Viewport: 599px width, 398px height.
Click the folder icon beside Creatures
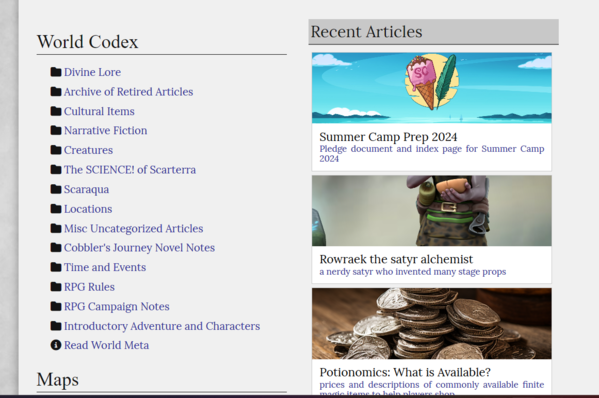(56, 150)
